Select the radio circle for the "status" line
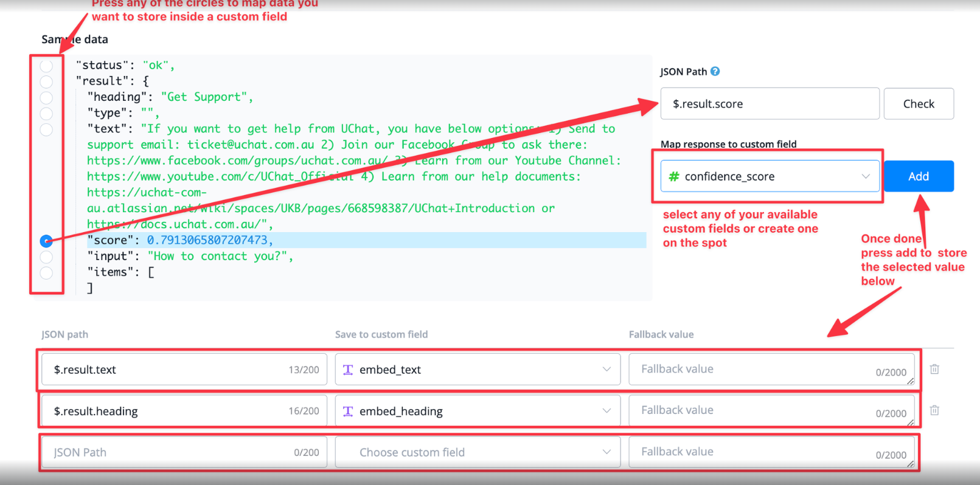Image resolution: width=980 pixels, height=485 pixels. (46, 66)
